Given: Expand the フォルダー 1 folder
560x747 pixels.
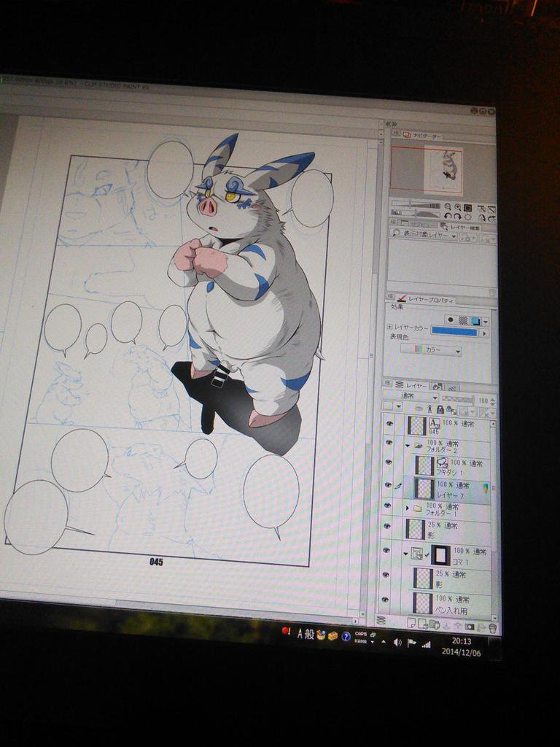Looking at the screenshot, I should coord(407,508).
